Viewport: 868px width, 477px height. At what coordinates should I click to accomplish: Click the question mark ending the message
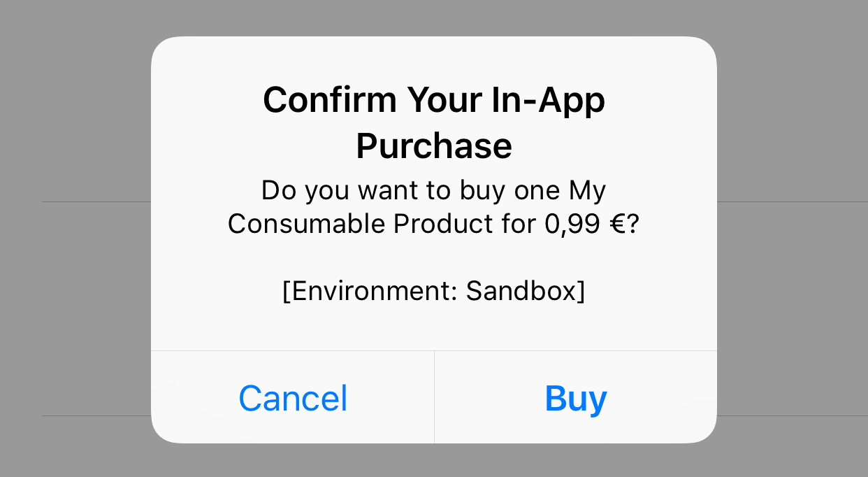[x=632, y=224]
